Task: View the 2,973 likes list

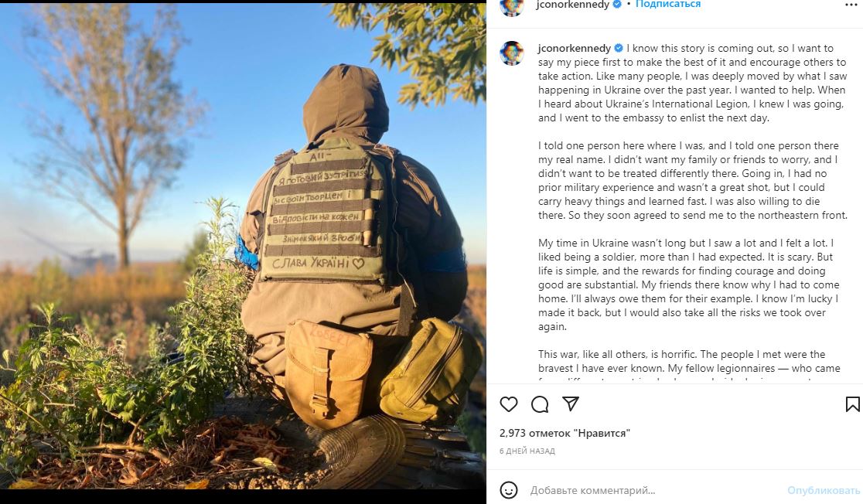Action: [565, 433]
